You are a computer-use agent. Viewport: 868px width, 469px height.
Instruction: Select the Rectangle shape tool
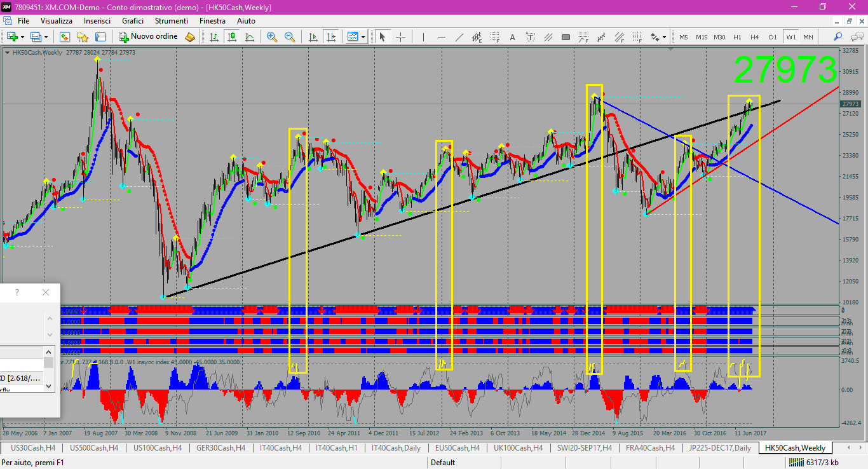[x=566, y=37]
